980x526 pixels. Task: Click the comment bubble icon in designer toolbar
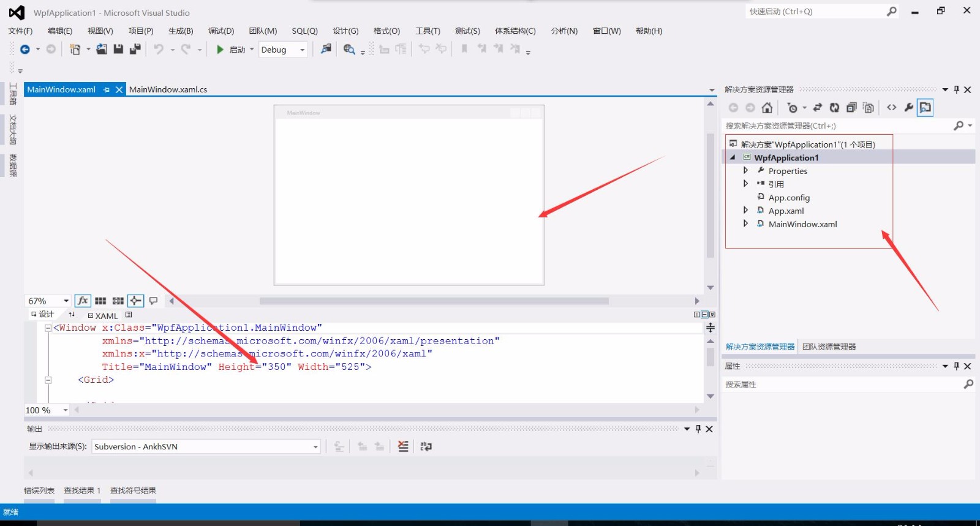pos(153,301)
